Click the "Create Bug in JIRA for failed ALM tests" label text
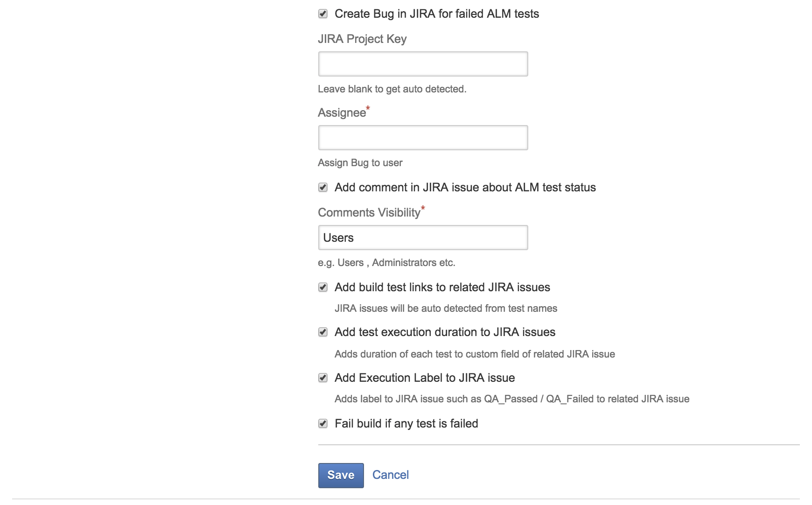This screenshot has height=505, width=812. 436,14
